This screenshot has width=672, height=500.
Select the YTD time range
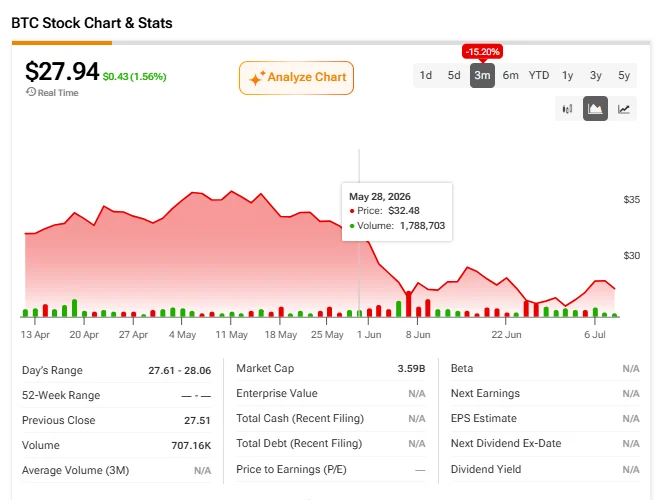(x=539, y=75)
